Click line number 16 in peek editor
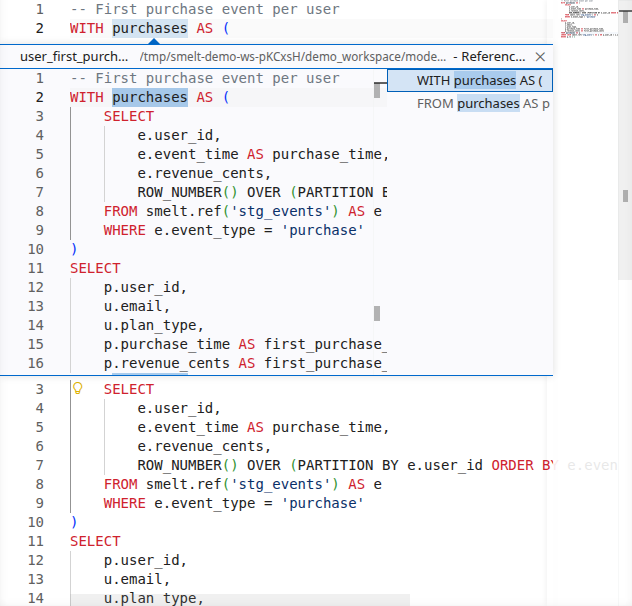632x606 pixels. (35, 363)
